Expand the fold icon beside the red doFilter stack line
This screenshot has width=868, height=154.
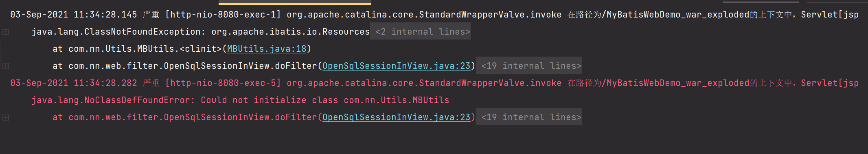coord(6,117)
